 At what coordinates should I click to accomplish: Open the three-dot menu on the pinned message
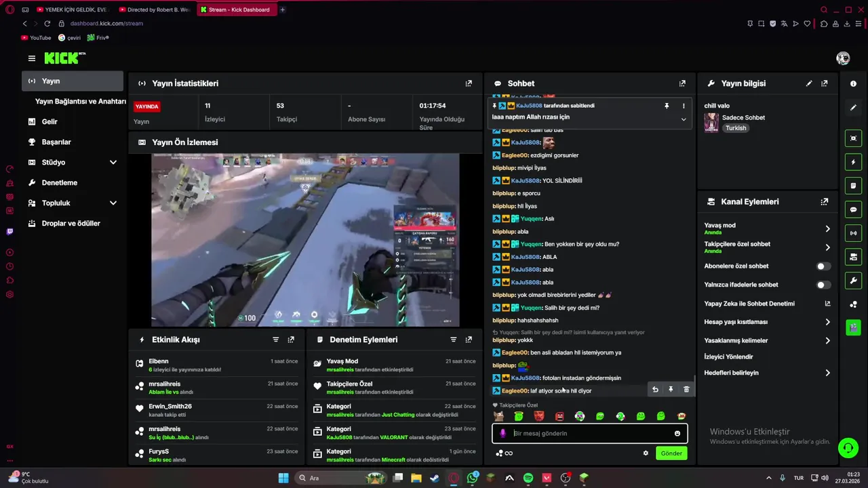pos(684,106)
